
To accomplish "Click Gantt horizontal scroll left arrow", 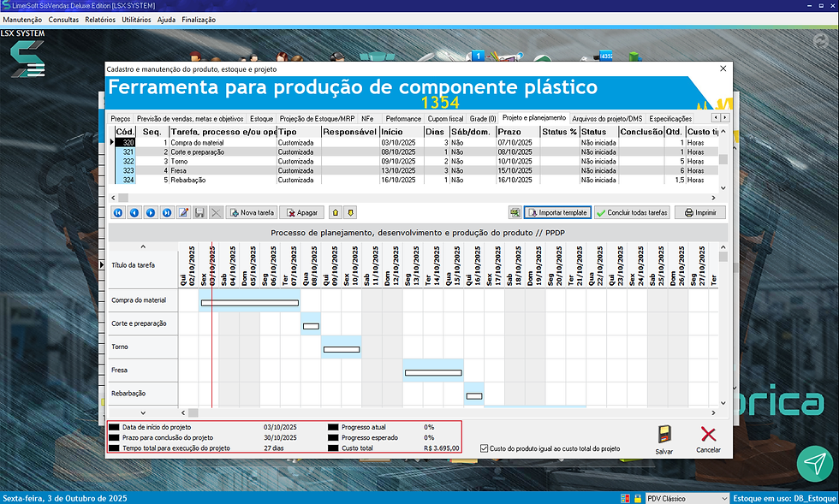I will 183,413.
